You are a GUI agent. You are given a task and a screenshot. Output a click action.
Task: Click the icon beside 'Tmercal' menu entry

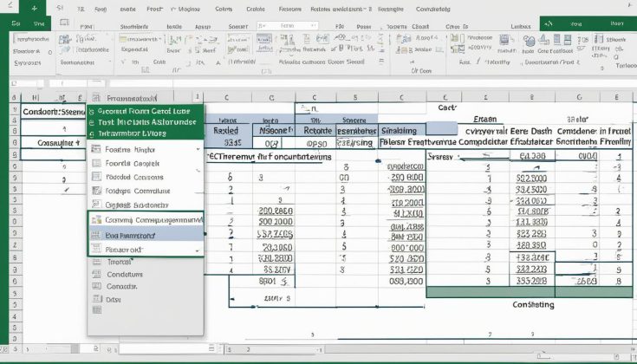pyautogui.click(x=96, y=261)
